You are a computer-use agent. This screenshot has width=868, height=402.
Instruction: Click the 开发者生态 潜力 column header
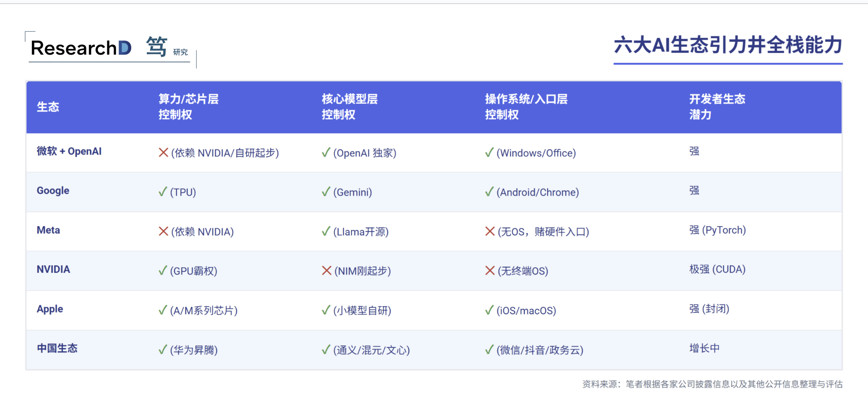(x=717, y=107)
